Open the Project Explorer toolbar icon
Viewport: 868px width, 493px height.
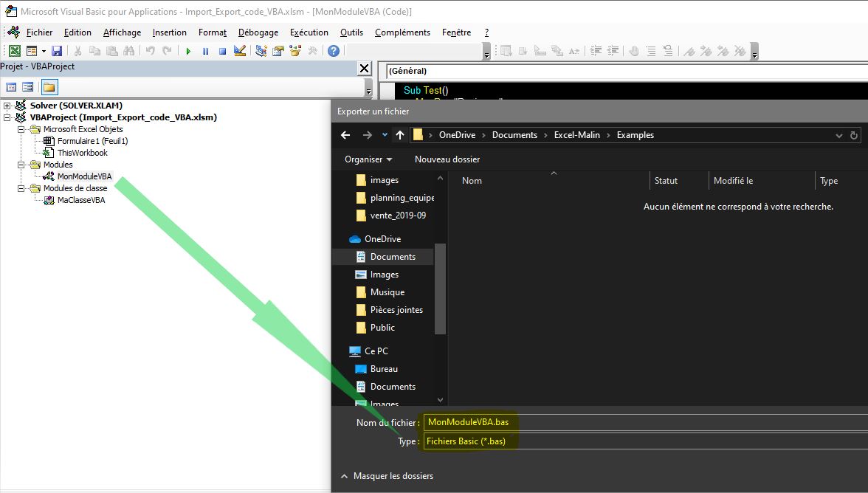(261, 51)
